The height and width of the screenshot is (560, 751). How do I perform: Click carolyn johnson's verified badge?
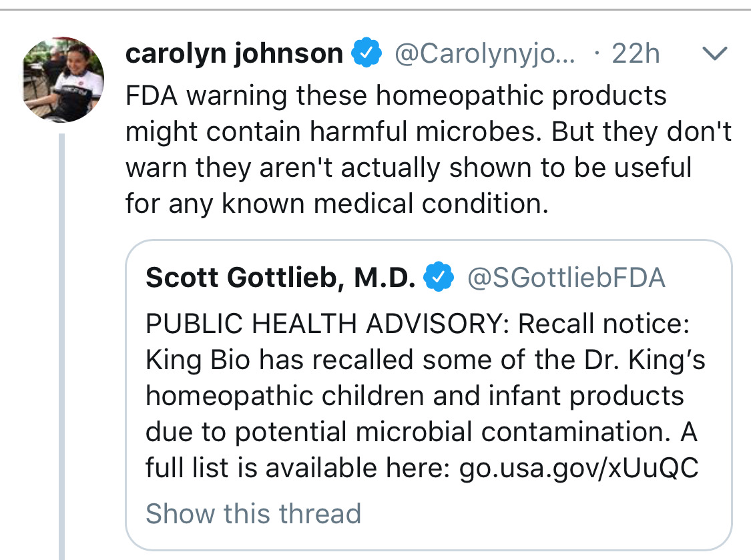click(x=366, y=54)
